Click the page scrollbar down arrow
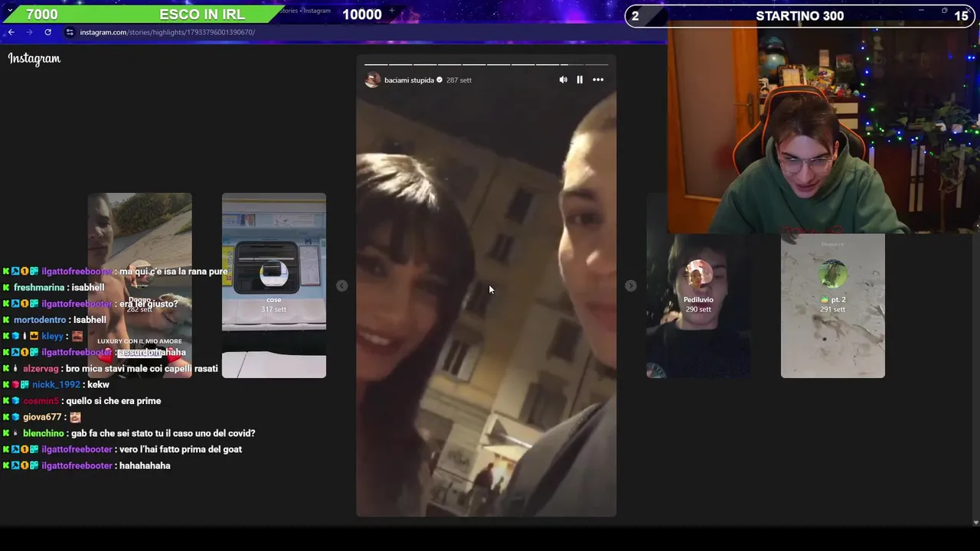The width and height of the screenshot is (980, 551). [975, 522]
